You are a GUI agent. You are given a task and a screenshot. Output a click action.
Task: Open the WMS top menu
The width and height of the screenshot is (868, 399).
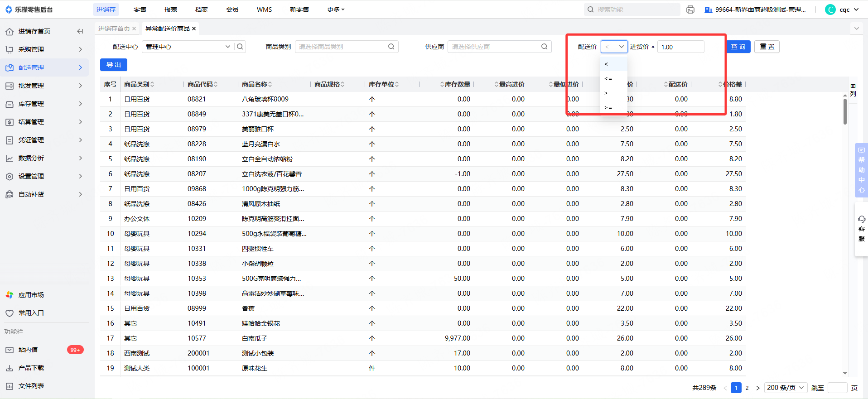click(x=265, y=10)
